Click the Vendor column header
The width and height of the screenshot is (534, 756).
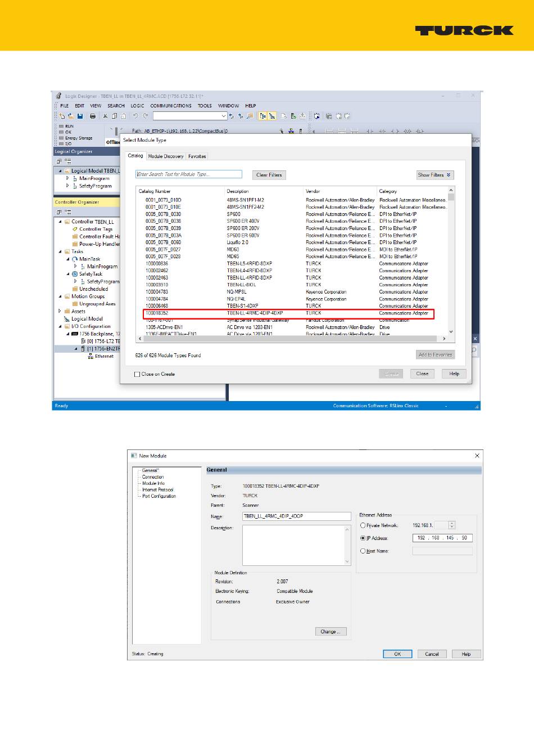click(340, 191)
